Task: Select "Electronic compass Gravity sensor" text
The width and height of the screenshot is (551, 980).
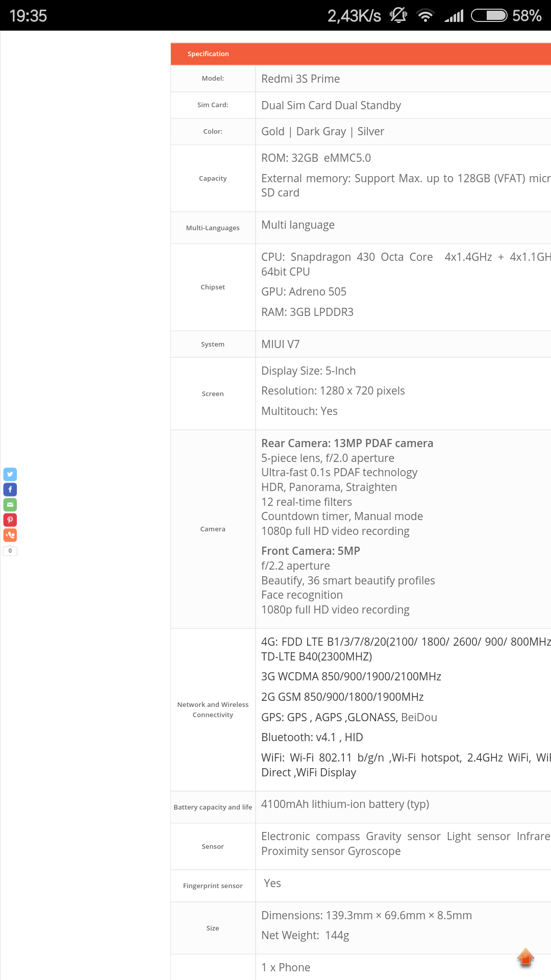Action: 406,843
